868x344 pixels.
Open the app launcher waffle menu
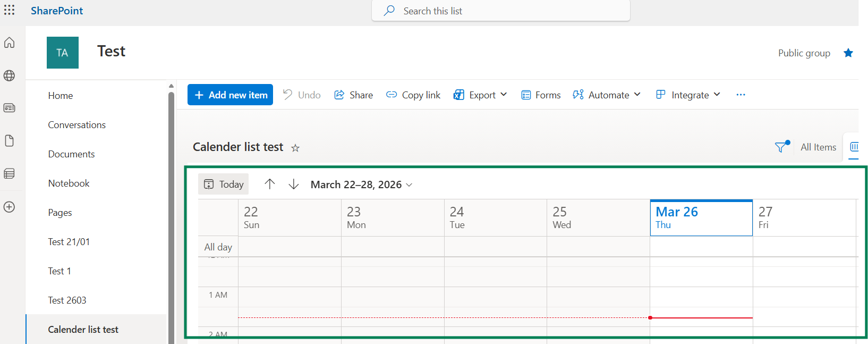pyautogui.click(x=10, y=11)
